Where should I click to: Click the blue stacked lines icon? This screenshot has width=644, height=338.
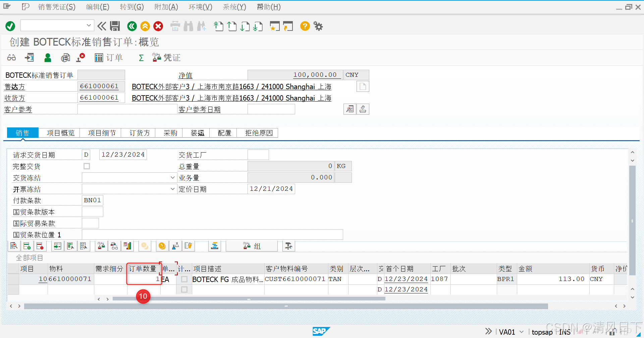tap(214, 246)
